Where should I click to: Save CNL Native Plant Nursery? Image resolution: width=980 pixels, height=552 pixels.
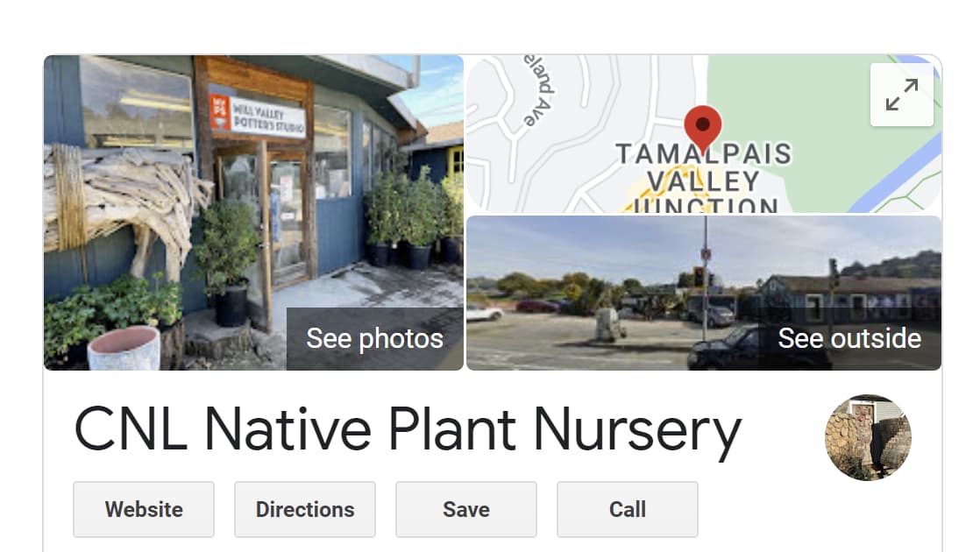click(x=466, y=510)
